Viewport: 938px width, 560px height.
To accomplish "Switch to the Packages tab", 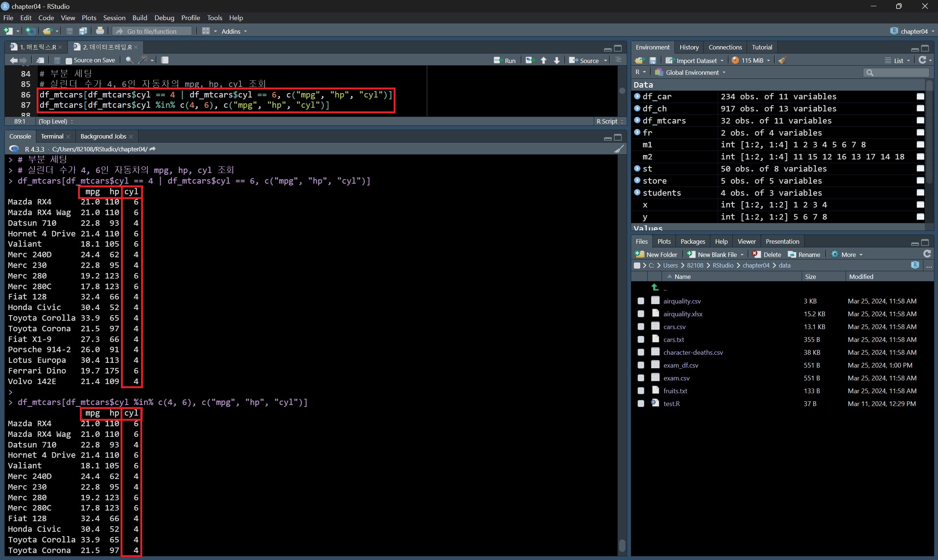I will click(692, 242).
